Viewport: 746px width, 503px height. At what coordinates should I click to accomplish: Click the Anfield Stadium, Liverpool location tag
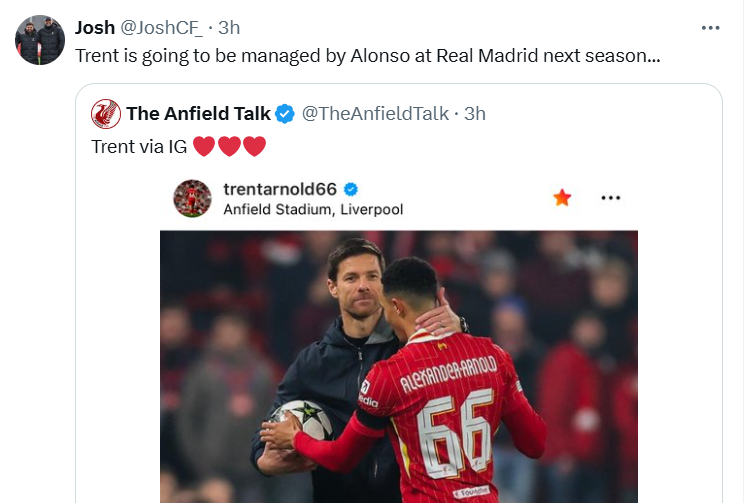[313, 209]
